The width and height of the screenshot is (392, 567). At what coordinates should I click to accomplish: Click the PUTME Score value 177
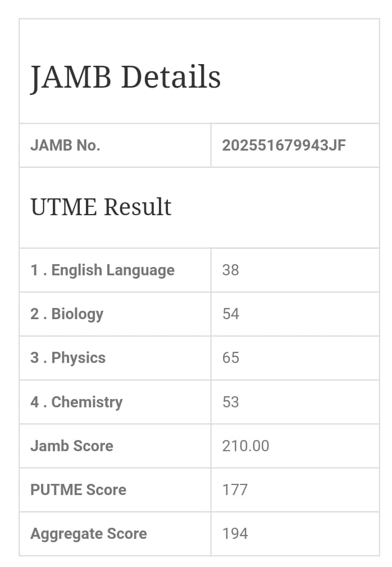point(235,490)
